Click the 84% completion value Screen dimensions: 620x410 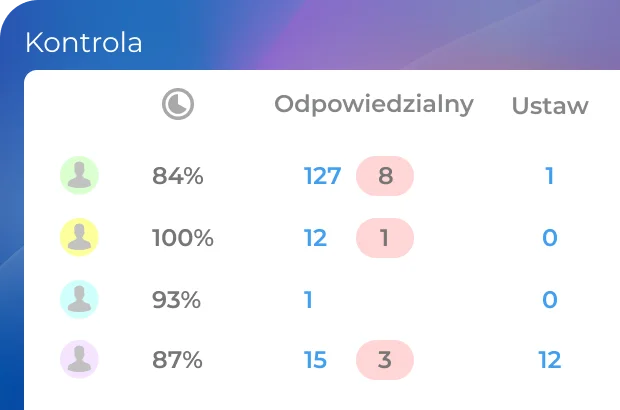point(178,176)
